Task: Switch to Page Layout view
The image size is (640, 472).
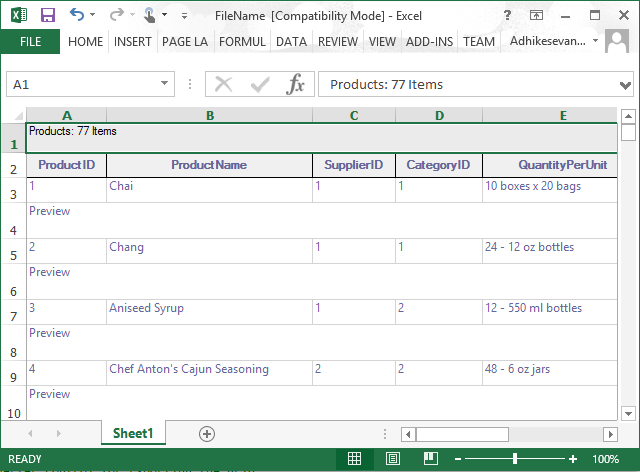Action: pyautogui.click(x=393, y=459)
